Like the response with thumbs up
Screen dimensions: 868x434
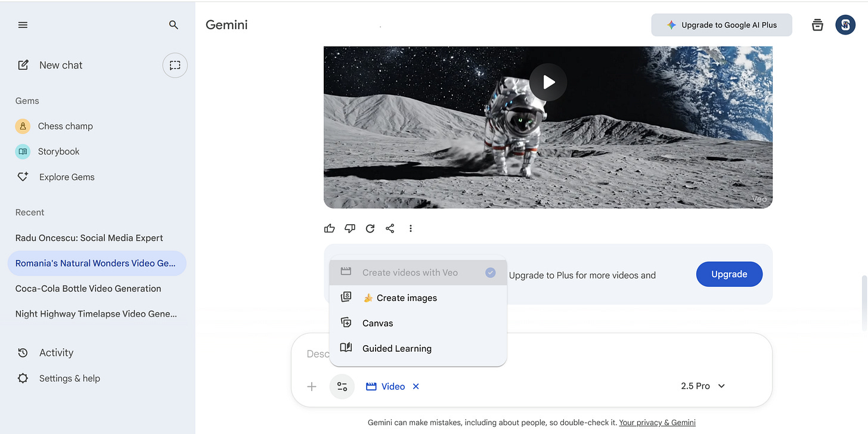pyautogui.click(x=330, y=228)
